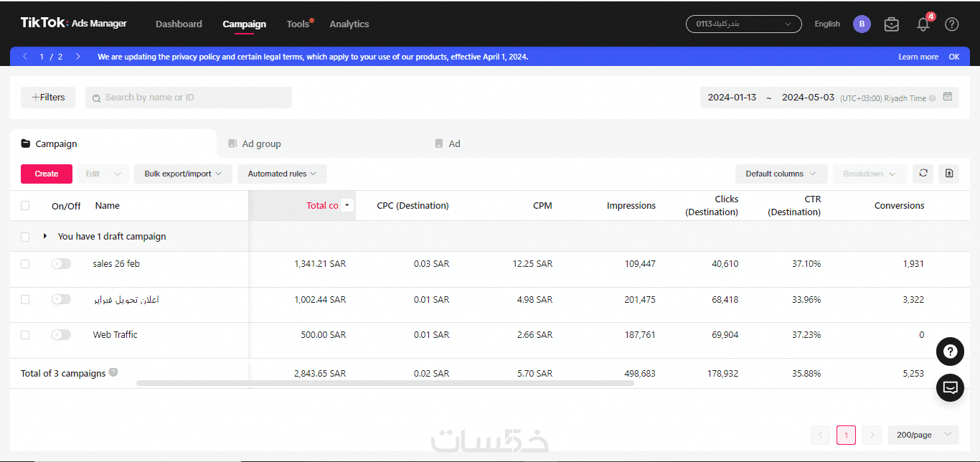This screenshot has width=980, height=462.
Task: Click the CPC (Destination) column header
Action: coord(413,205)
